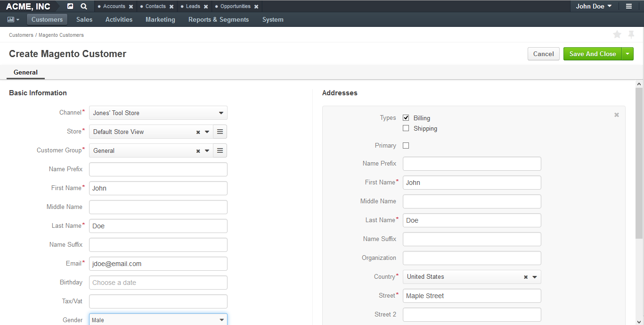Open the Customer Group list picker

(220, 150)
